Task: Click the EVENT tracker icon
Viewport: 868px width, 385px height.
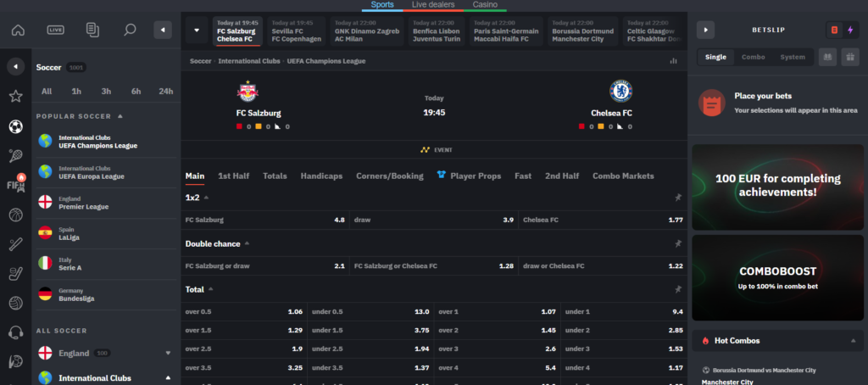Action: coord(426,149)
